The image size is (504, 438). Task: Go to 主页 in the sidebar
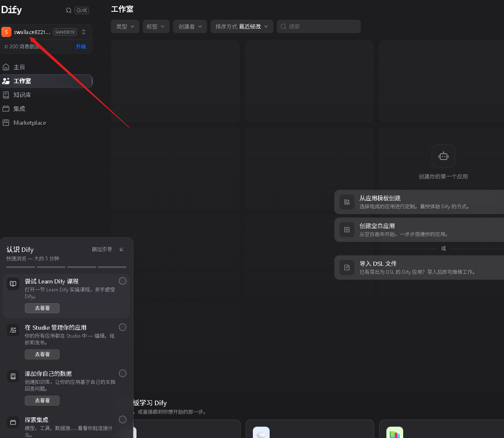point(46,67)
